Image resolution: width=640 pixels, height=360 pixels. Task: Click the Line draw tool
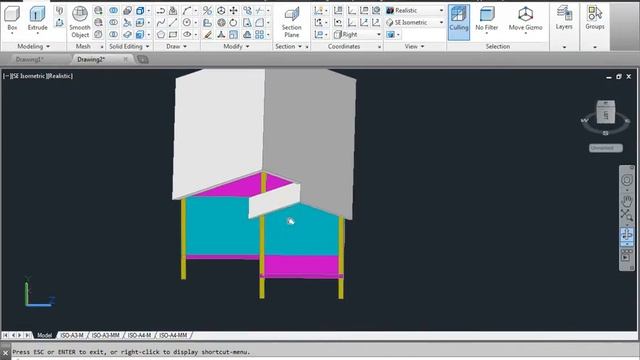173,22
